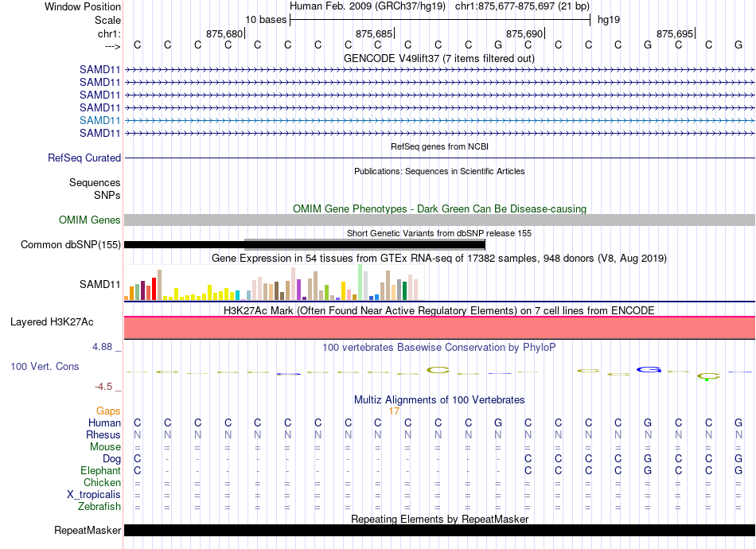Click the light-blue SAMD11 transcript arrow line
This screenshot has width=756, height=549.
(439, 120)
